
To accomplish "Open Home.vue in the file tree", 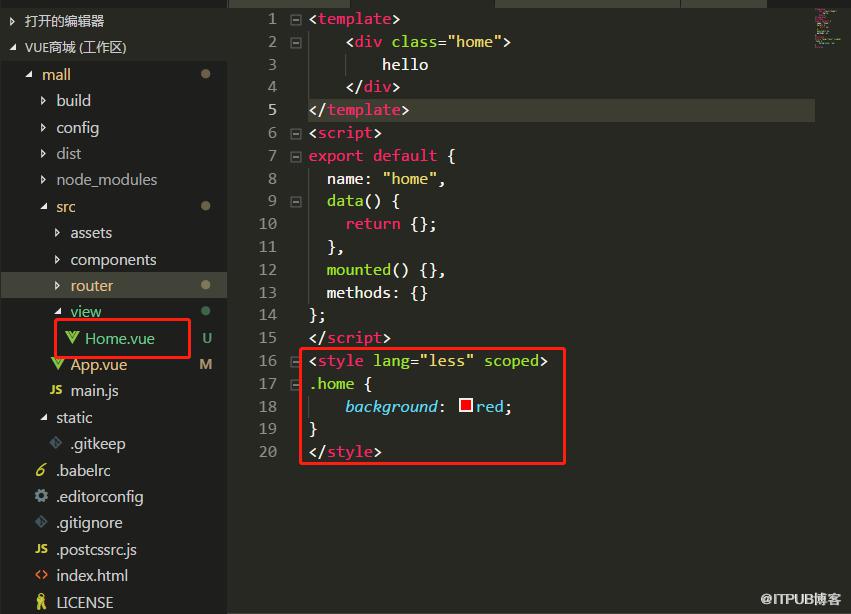I will [x=120, y=338].
